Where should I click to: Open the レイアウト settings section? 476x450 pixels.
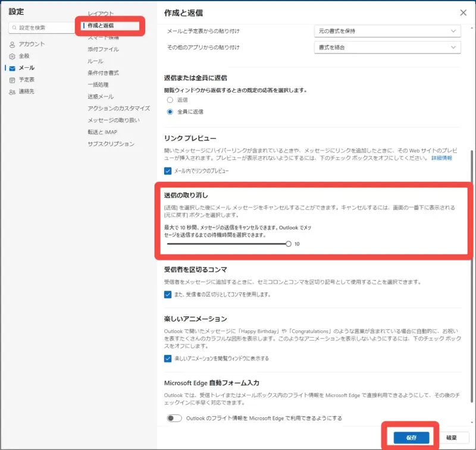click(101, 14)
